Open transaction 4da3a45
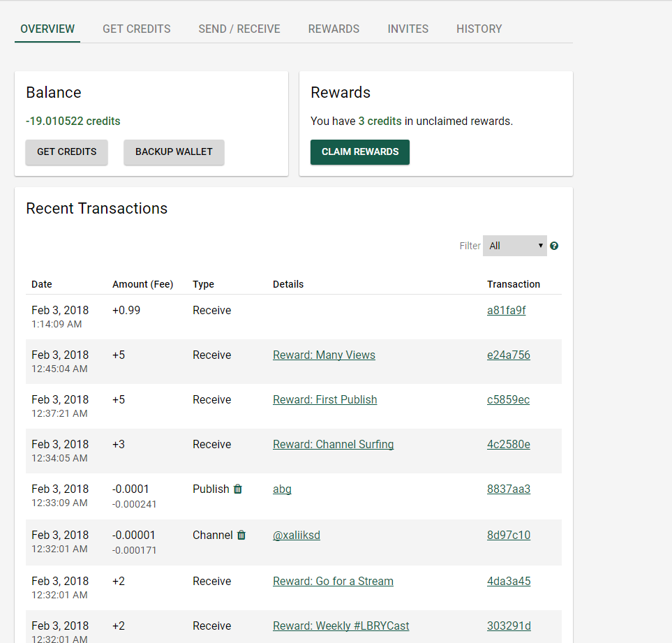Screen dimensions: 672x643 (x=509, y=581)
